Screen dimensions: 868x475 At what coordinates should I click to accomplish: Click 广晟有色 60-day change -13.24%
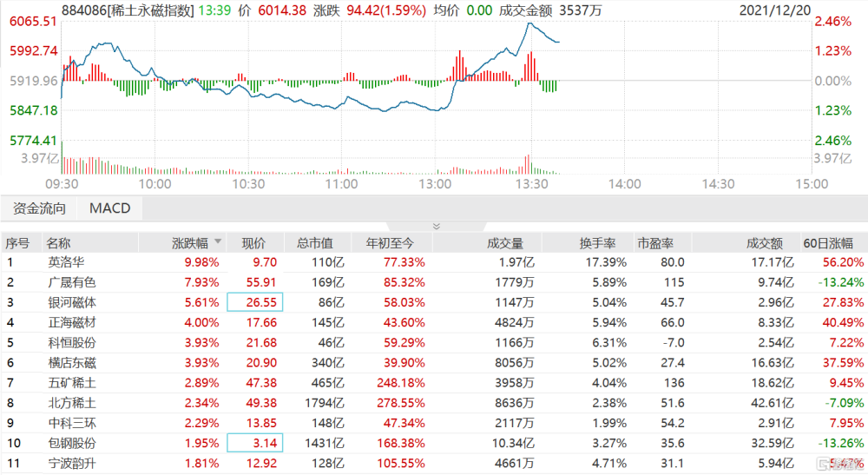tap(841, 282)
